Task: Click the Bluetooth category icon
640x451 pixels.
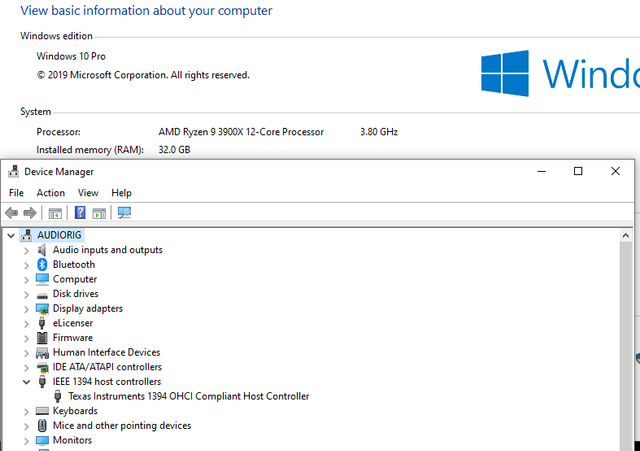Action: click(x=42, y=264)
